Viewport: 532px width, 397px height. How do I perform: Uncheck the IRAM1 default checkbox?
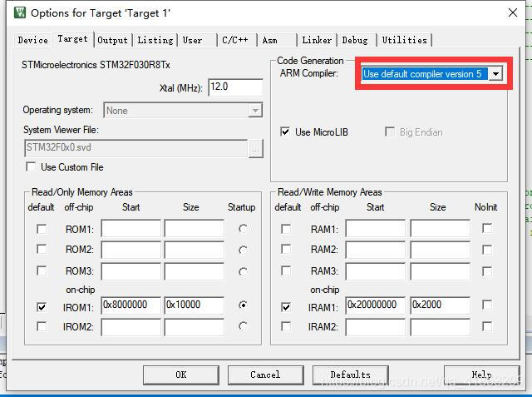(286, 307)
